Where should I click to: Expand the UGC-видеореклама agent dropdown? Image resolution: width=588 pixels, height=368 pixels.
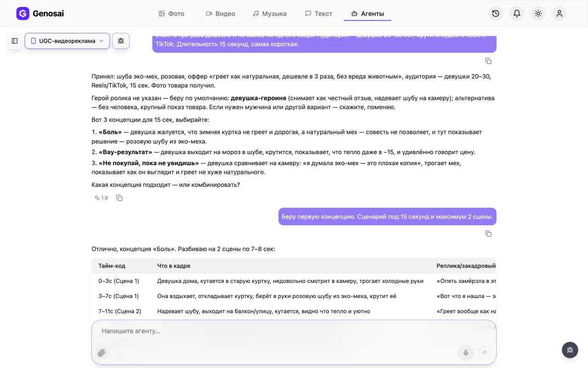(67, 41)
